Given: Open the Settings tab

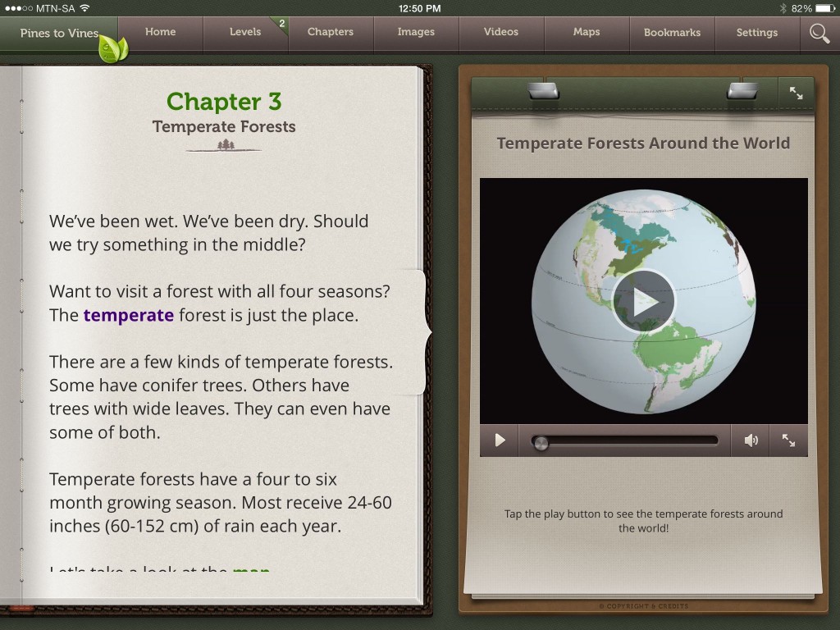Looking at the screenshot, I should pos(756,33).
